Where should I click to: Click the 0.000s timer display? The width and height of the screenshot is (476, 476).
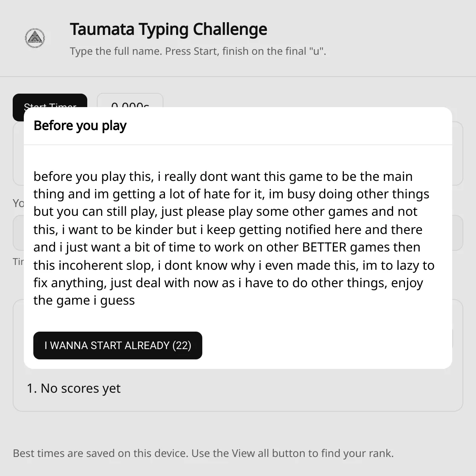(130, 101)
